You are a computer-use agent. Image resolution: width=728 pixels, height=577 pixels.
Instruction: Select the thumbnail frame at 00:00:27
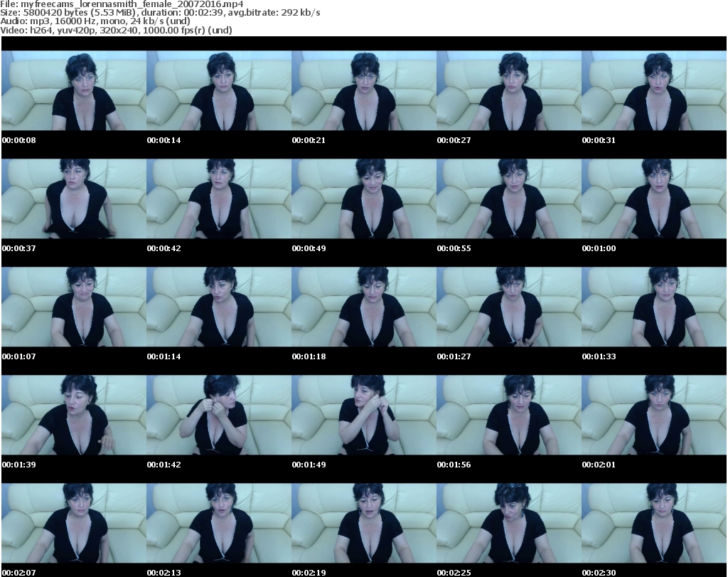(x=509, y=90)
